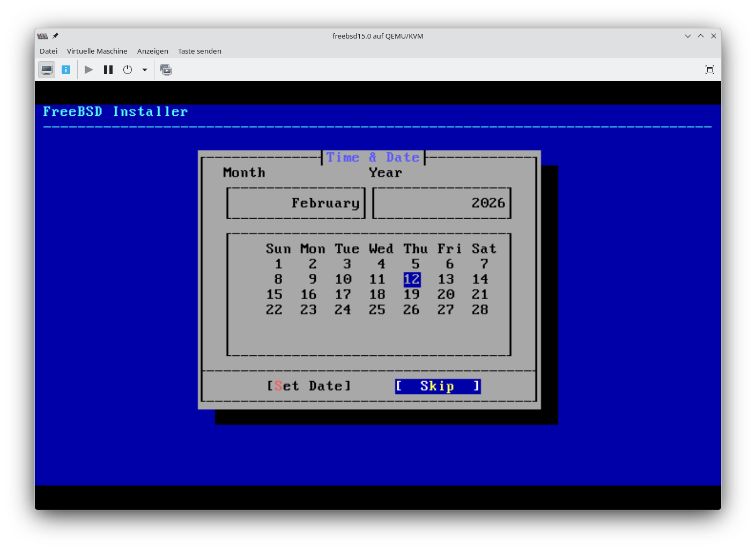Open the snapshots manager icon

tap(166, 70)
